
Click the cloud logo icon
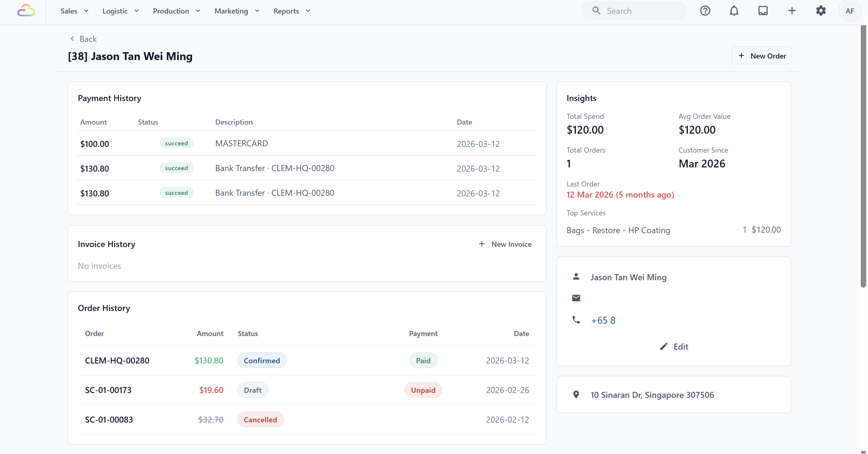pyautogui.click(x=26, y=11)
